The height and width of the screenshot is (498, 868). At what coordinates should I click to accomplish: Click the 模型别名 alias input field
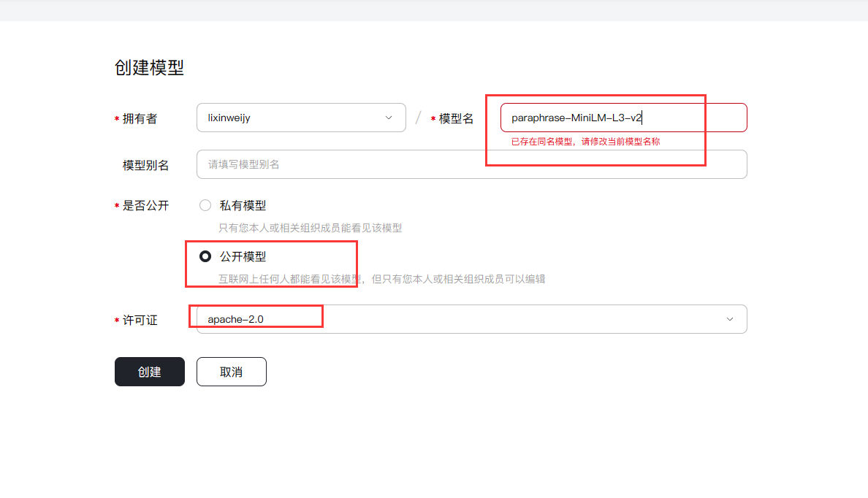click(471, 164)
